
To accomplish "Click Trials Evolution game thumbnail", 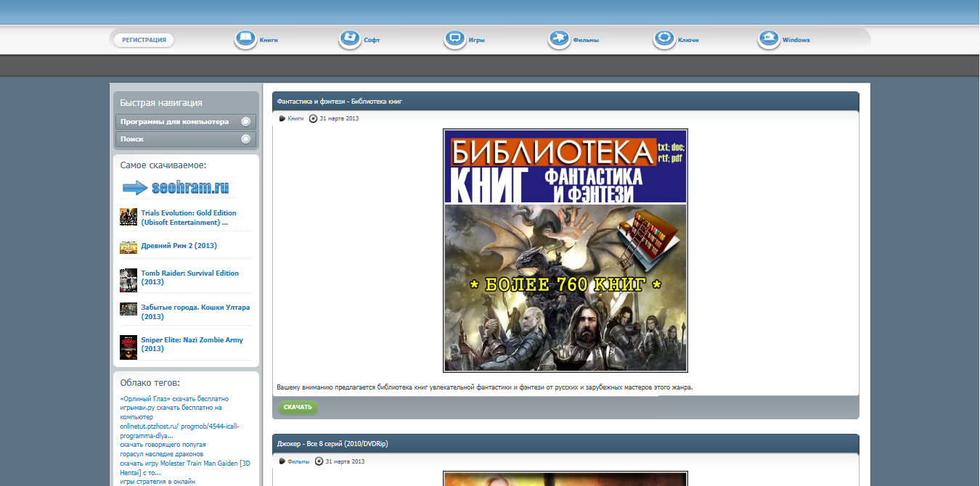I will 128,217.
